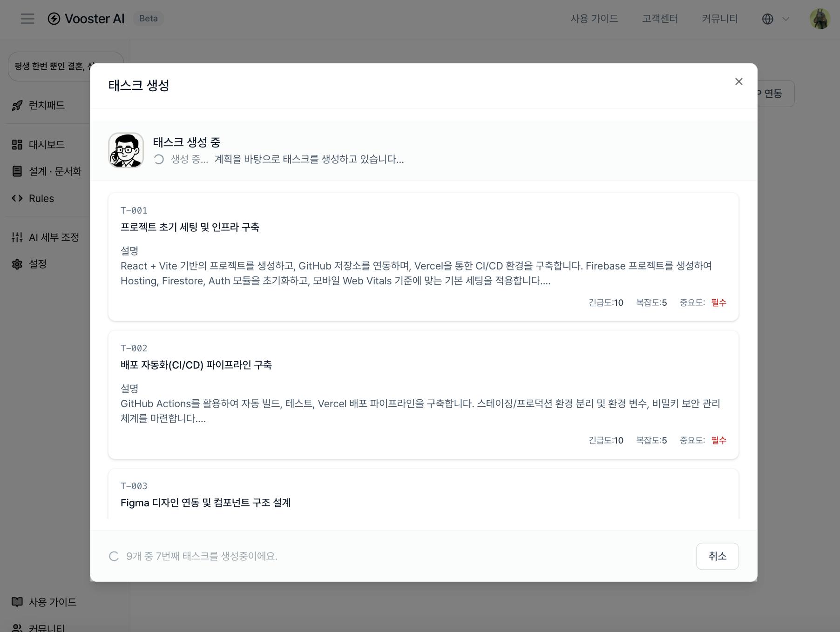Open 고객센터 in the top navigation
Viewport: 840px width, 632px height.
pyautogui.click(x=660, y=19)
